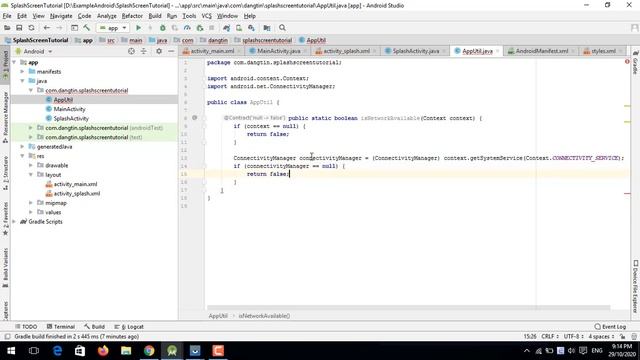Viewport: 640px width, 360px height.
Task: Expand the generatedJava folder
Action: coord(22,147)
